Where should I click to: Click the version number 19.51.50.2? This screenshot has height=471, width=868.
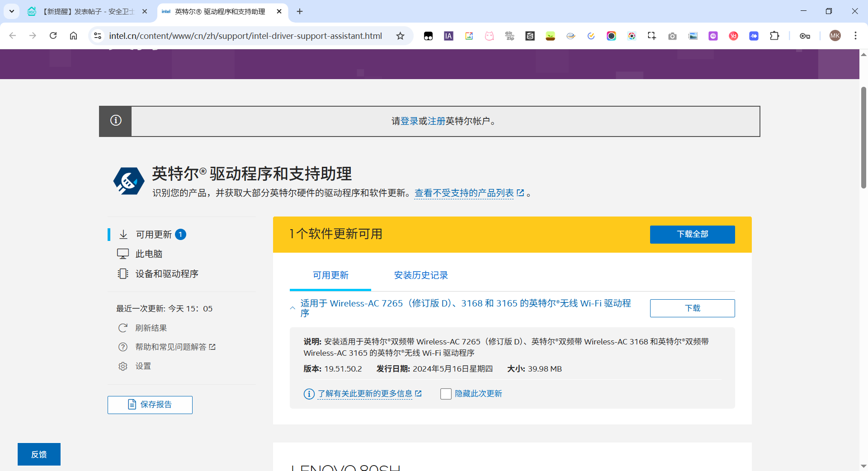(343, 369)
